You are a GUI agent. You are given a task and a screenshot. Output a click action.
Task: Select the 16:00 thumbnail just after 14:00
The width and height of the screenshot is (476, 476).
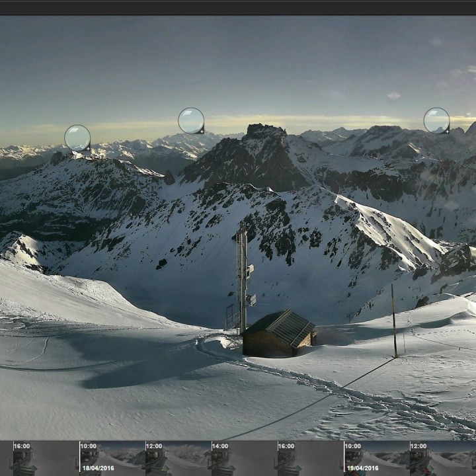[x=311, y=458]
